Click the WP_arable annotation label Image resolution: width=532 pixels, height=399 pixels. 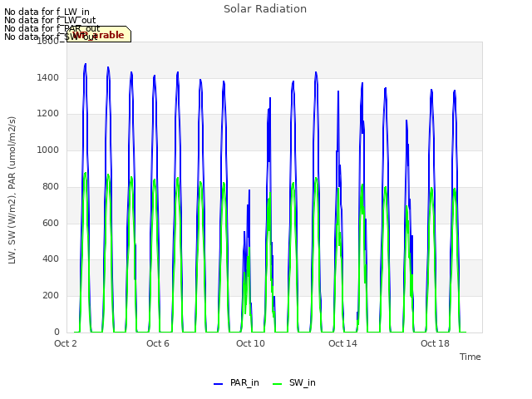pos(99,34)
